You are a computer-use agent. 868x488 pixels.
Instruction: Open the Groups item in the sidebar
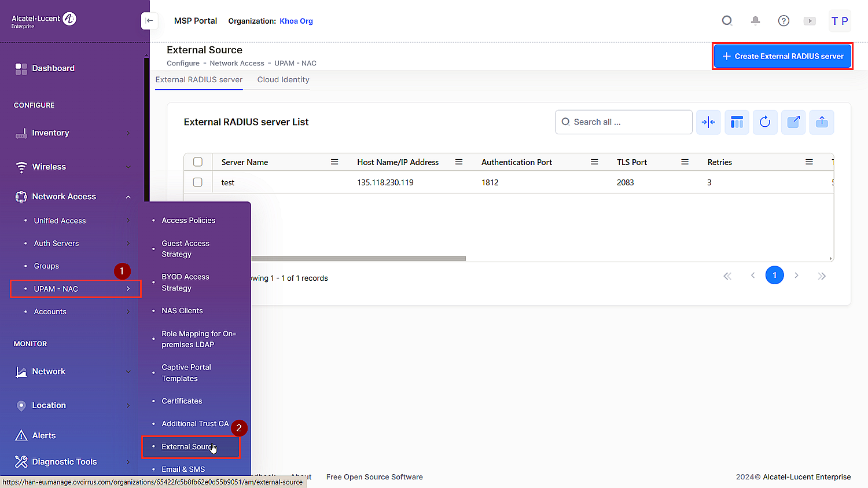pos(46,266)
